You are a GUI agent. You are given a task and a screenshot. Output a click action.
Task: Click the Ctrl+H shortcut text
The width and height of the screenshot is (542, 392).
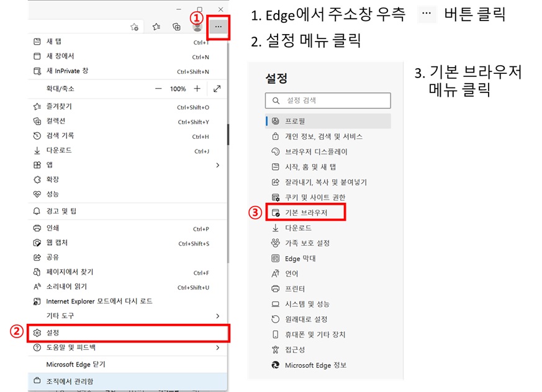point(201,137)
